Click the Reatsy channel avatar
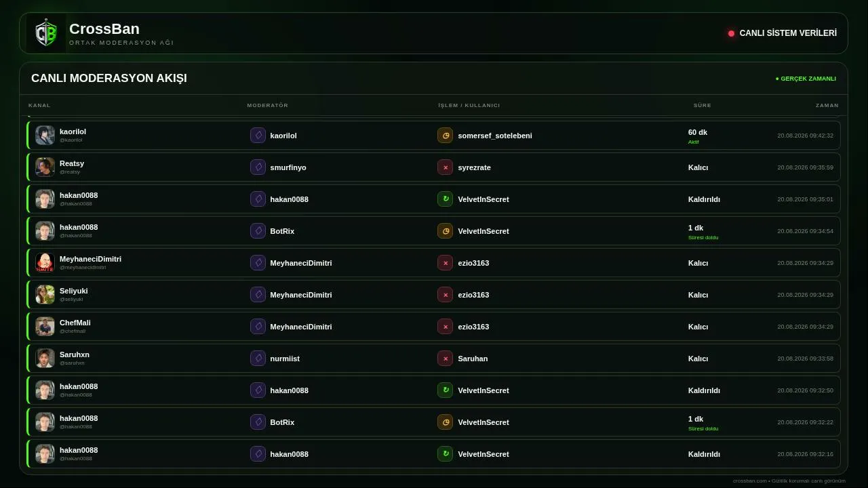Viewport: 868px width, 488px height. (x=45, y=167)
